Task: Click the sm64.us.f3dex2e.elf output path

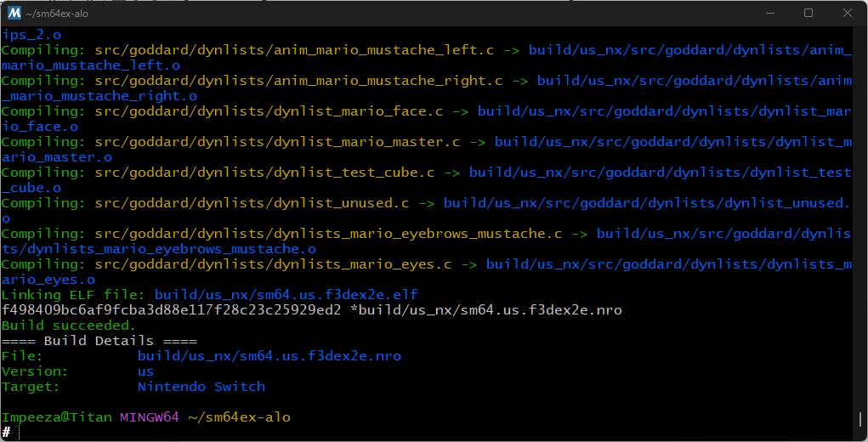Action: 286,294
